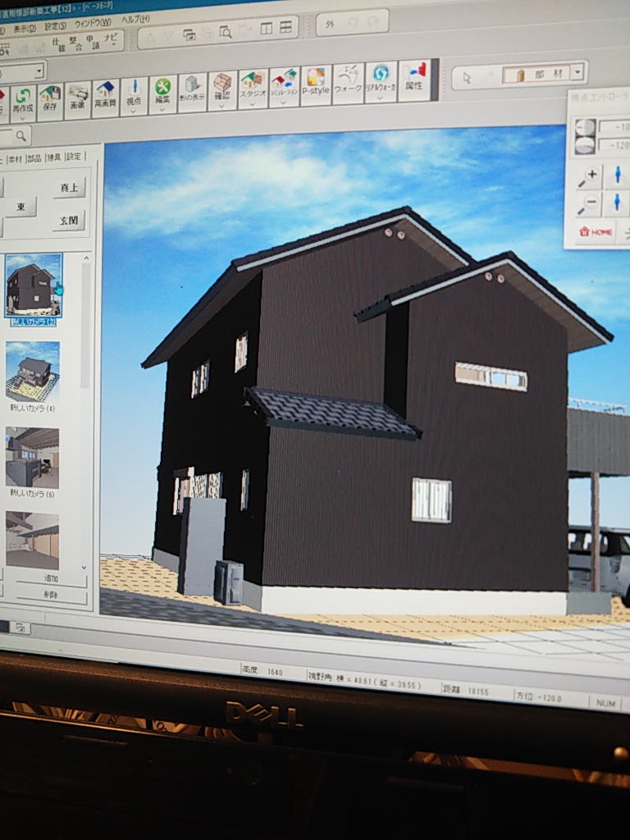This screenshot has height=840, width=630.
Task: Toggle the 影の表示 shadow display icon
Action: pyautogui.click(x=192, y=91)
